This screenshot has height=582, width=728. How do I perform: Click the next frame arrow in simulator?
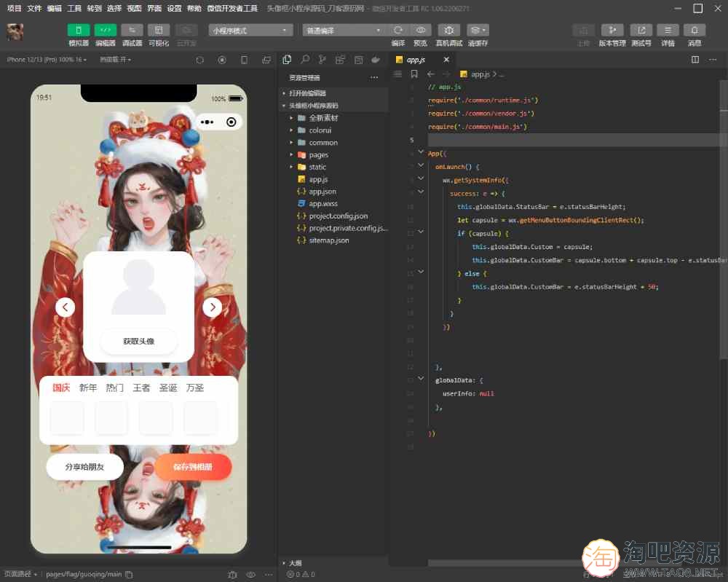(x=213, y=307)
